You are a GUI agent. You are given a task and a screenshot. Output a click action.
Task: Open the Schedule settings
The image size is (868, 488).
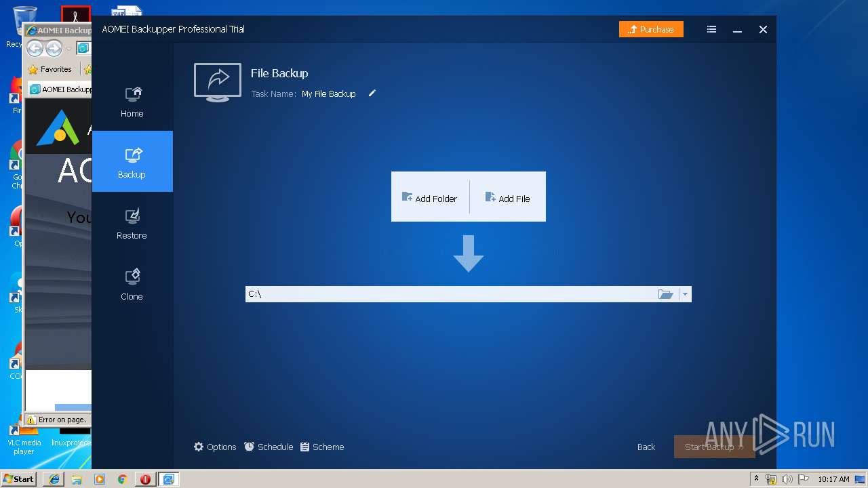tap(269, 447)
